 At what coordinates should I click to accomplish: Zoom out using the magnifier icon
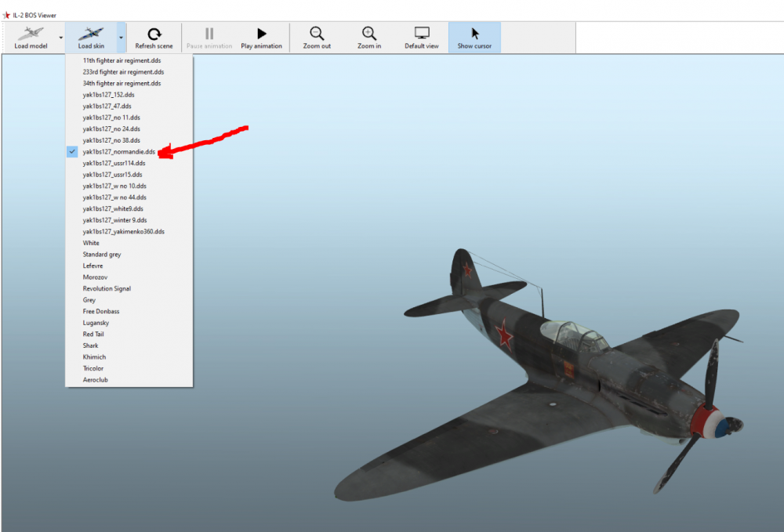pos(317,34)
